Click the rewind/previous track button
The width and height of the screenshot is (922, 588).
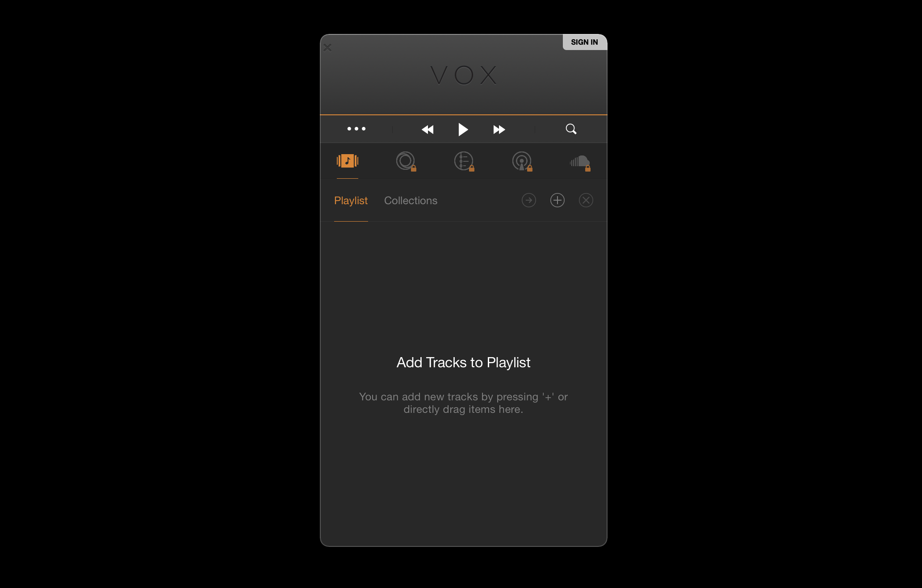427,129
